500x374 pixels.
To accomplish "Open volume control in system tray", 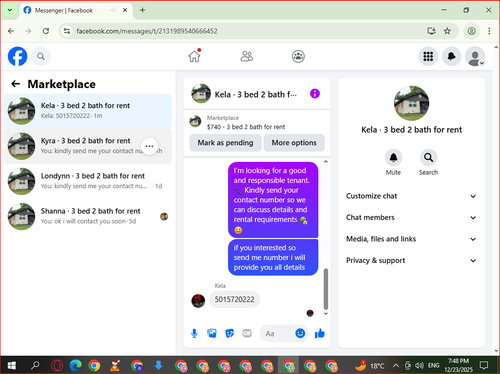I will [420, 366].
